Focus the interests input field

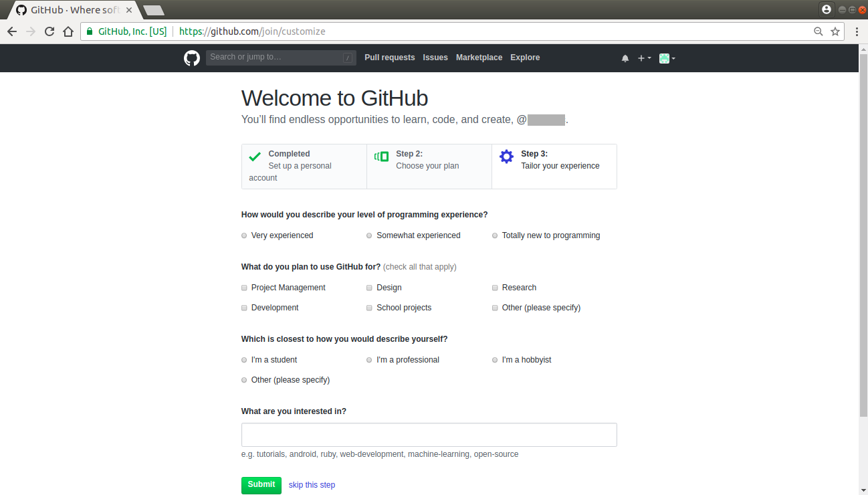429,435
